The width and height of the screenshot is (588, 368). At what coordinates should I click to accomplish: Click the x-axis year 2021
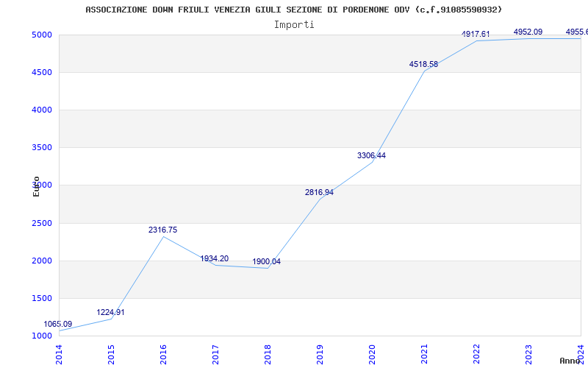pyautogui.click(x=424, y=355)
